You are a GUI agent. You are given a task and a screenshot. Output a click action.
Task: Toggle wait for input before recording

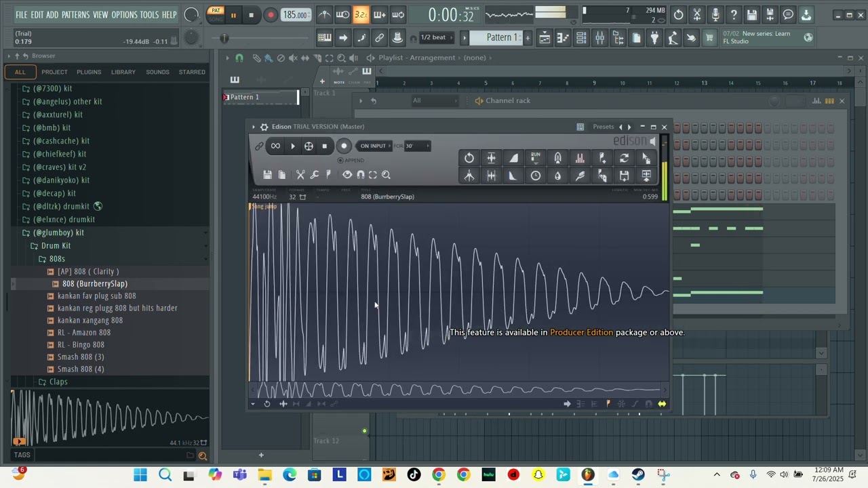point(343,14)
